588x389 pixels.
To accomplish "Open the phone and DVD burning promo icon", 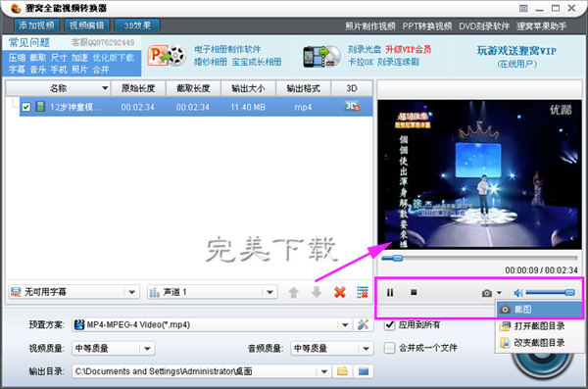I will 321,57.
